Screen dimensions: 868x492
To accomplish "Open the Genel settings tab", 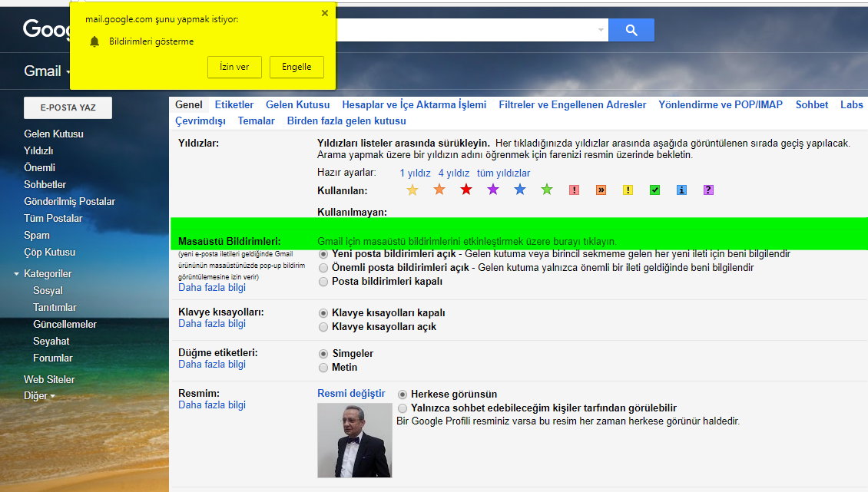I will point(189,104).
